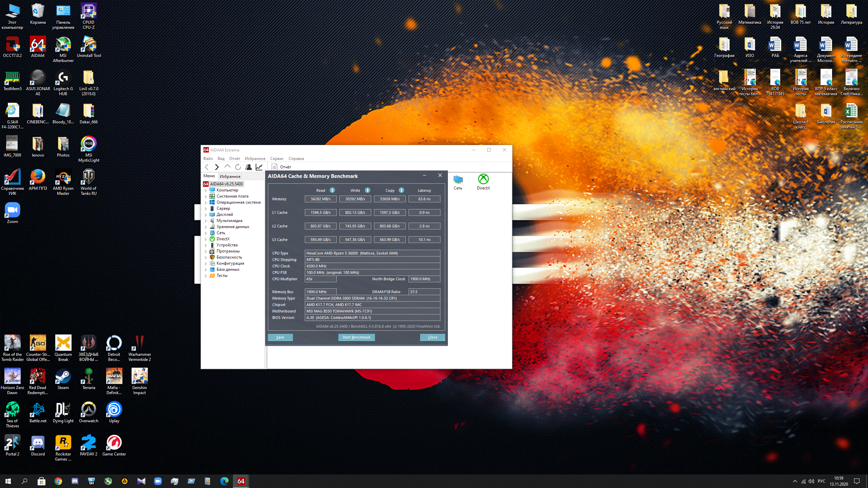The height and width of the screenshot is (488, 868).
Task: Switch to the Избранное tab
Action: pos(230,176)
